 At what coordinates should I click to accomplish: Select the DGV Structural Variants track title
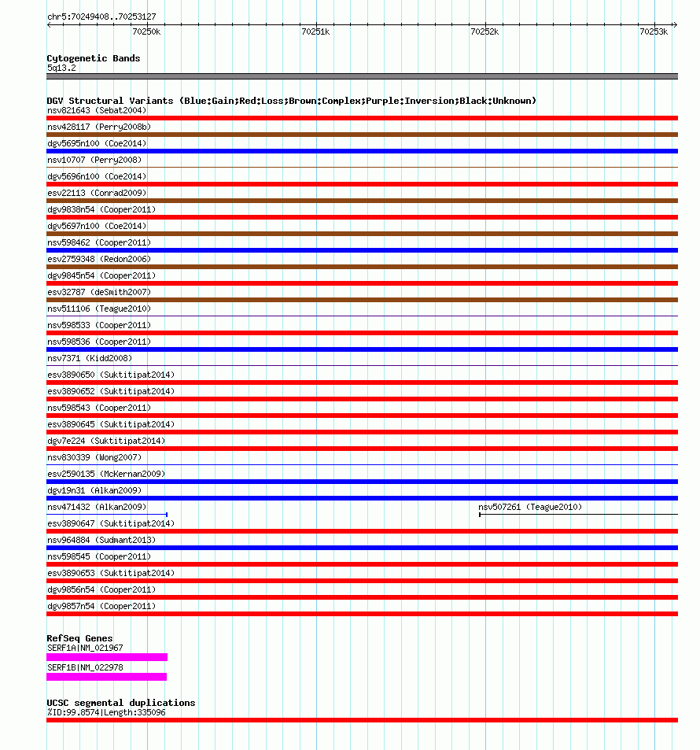[291, 101]
